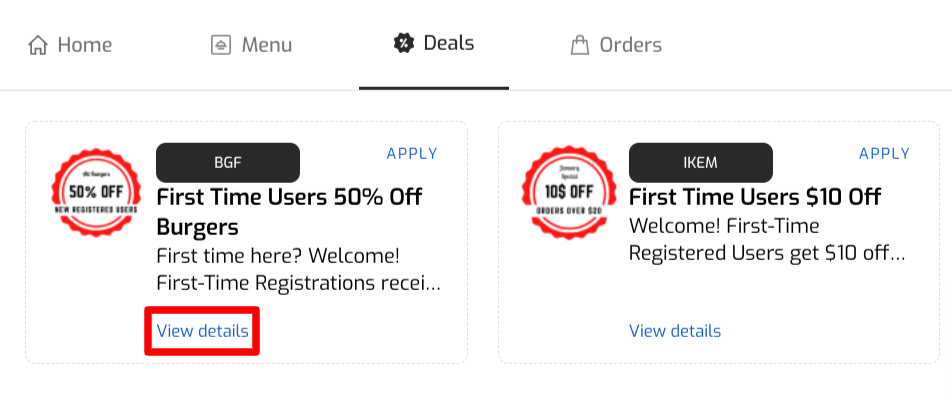Open the Home tab label
952x417 pixels.
(85, 45)
